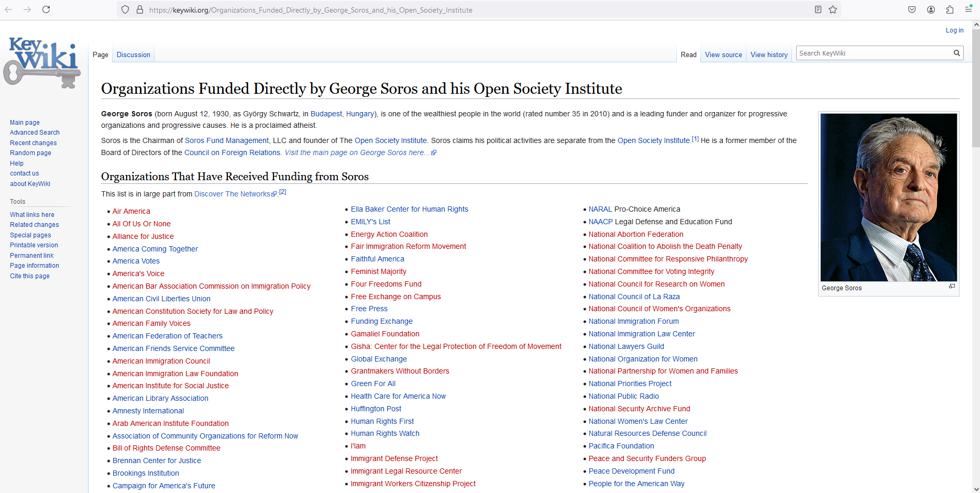Click the Log in link

(954, 30)
